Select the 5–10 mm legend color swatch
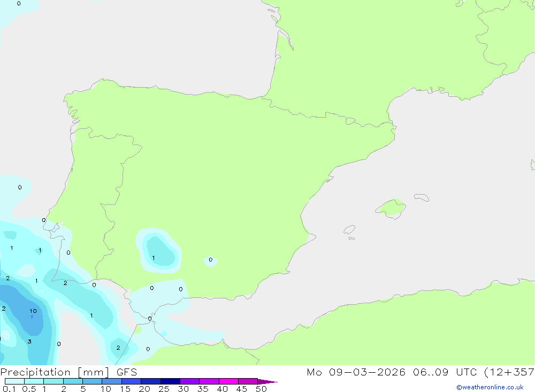Screen dimensions: 535x392 click(x=93, y=381)
